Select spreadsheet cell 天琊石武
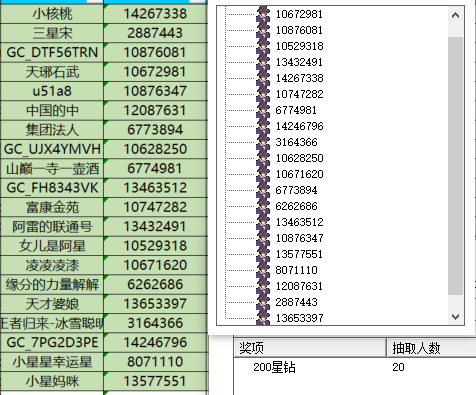This screenshot has height=395, width=476. click(52, 72)
